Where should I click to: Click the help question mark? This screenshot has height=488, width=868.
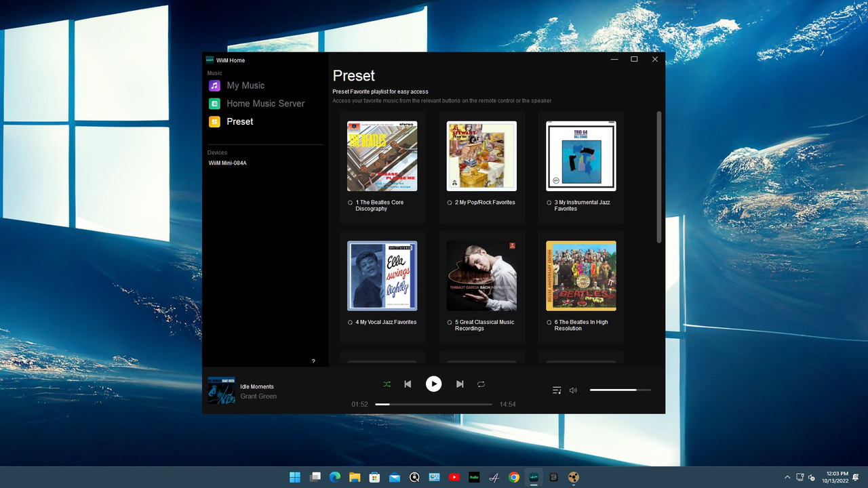(x=313, y=361)
